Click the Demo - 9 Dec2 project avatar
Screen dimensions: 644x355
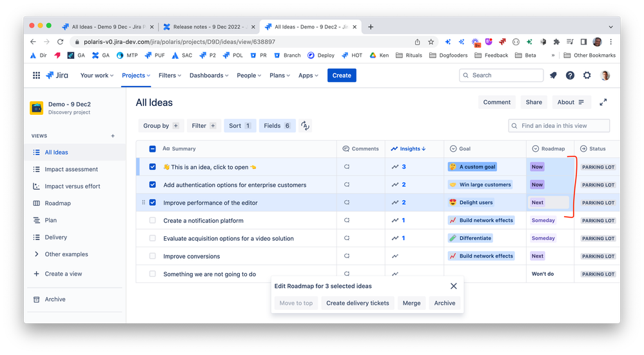(37, 108)
